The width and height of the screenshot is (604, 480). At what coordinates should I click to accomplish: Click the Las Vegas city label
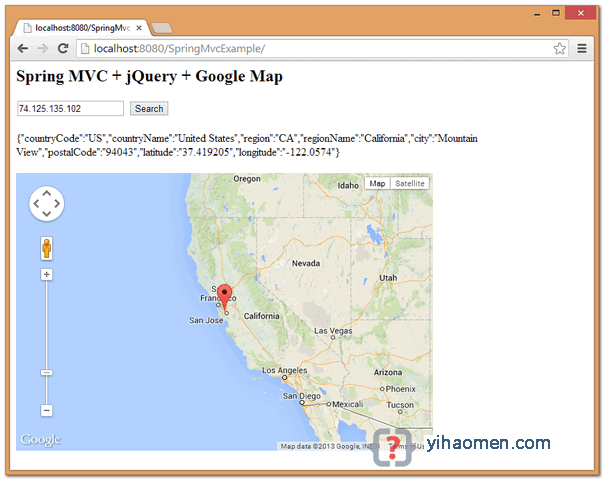coord(333,331)
